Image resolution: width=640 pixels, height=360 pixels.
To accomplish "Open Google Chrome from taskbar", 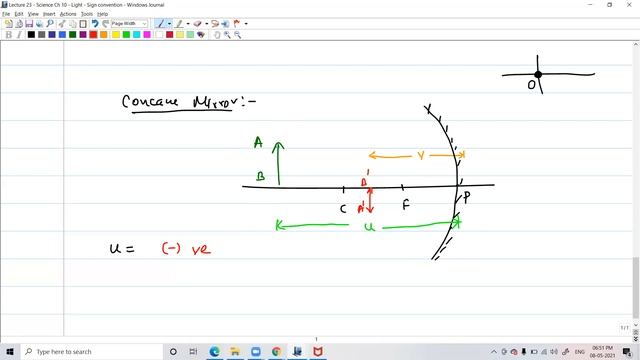I will coord(276,351).
